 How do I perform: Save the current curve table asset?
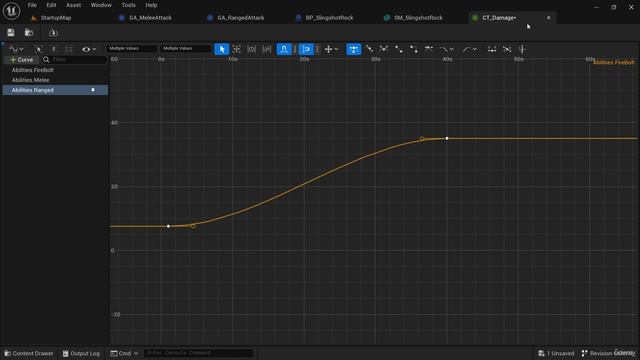click(11, 33)
